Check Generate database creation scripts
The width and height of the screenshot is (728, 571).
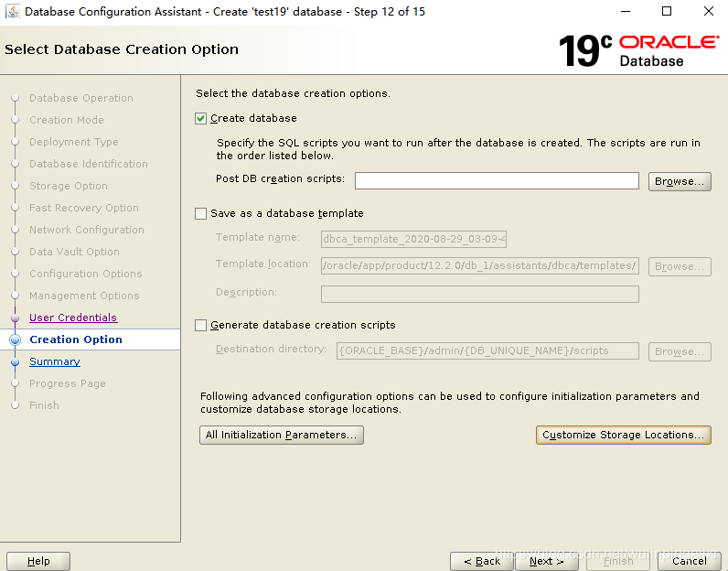pyautogui.click(x=200, y=325)
